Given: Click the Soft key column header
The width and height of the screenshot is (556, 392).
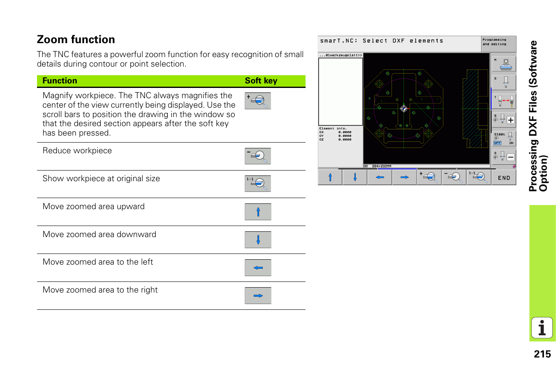Looking at the screenshot, I should click(261, 81).
